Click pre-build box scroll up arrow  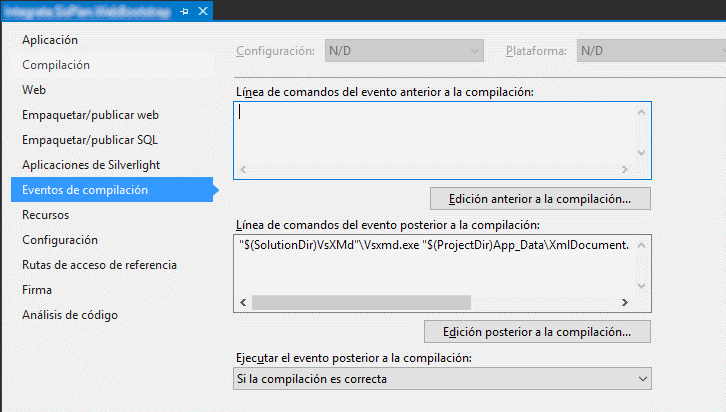coord(642,112)
